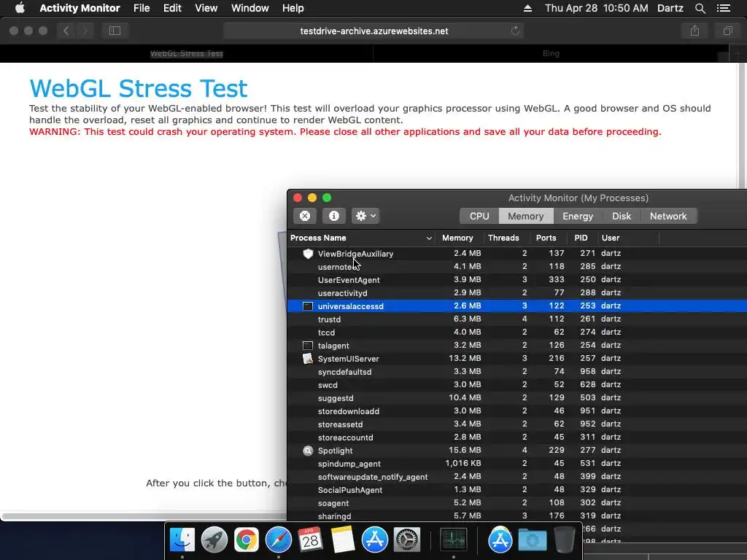Viewport: 747px width, 560px height.
Task: Open the View menu
Action: [x=206, y=8]
